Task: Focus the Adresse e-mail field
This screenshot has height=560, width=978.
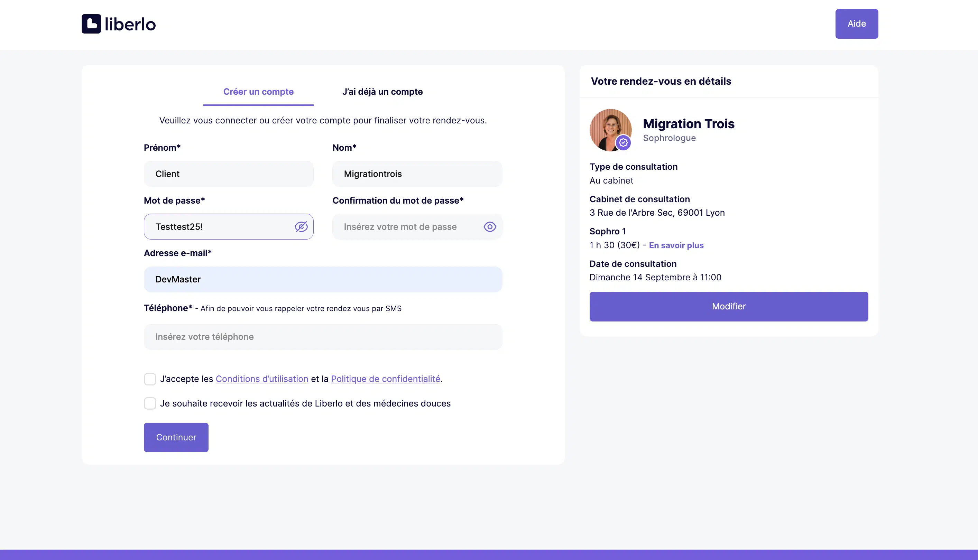Action: pos(323,279)
